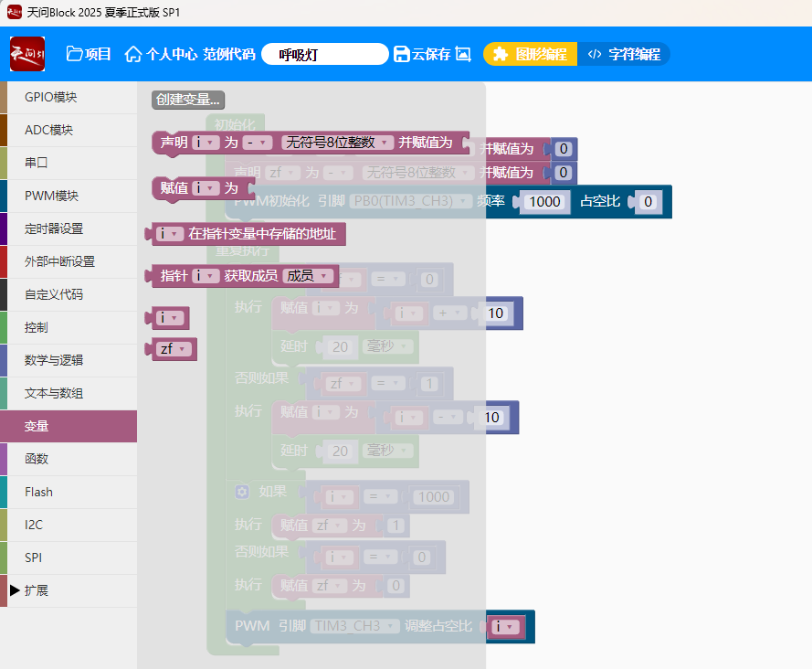Open the 成员 dropdown in the pointer block
This screenshot has height=669, width=812.
tap(307, 275)
